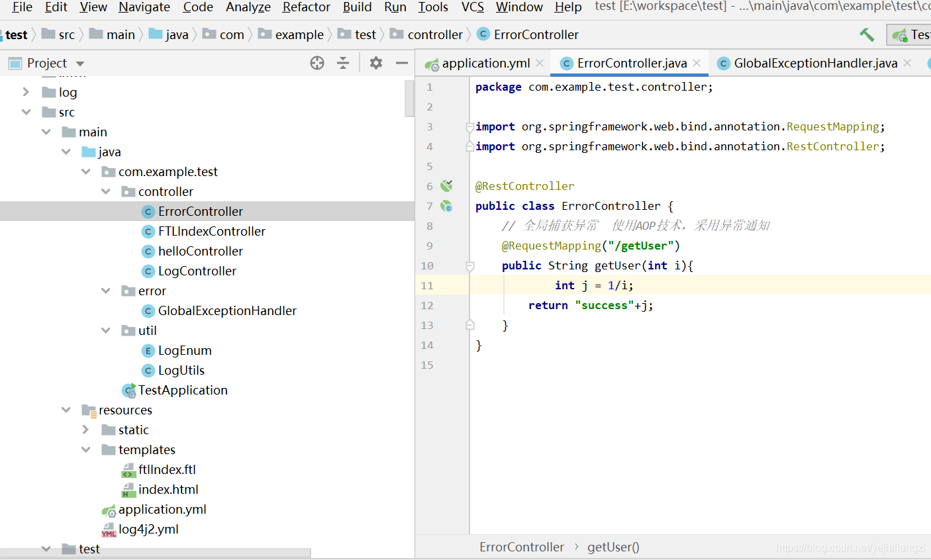This screenshot has height=560, width=931.
Task: Click the Collapse All icon in Project panel
Action: pos(343,63)
